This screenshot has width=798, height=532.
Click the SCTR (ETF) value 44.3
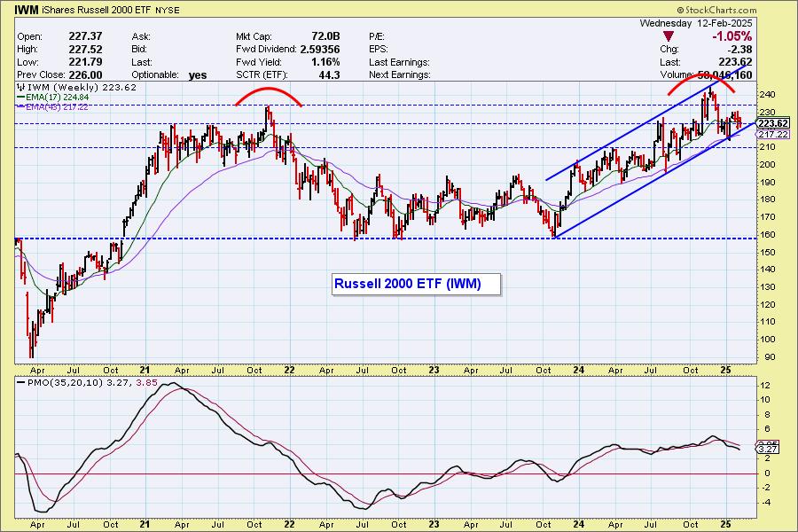(329, 74)
